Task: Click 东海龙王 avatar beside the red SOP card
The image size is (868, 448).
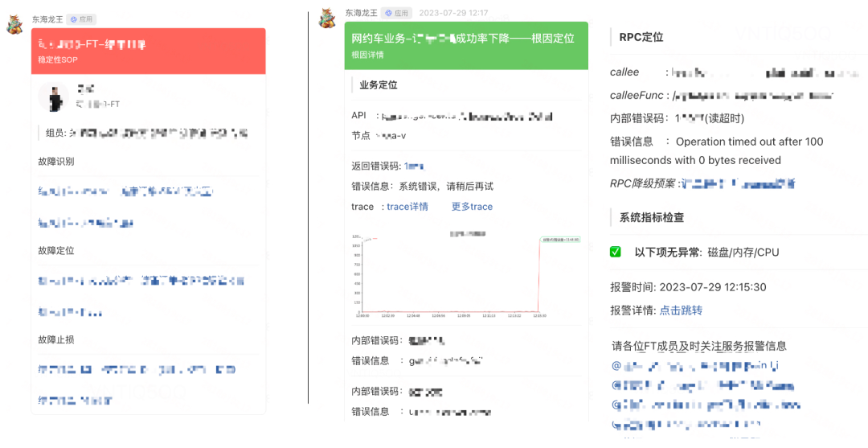Action: coord(14,24)
